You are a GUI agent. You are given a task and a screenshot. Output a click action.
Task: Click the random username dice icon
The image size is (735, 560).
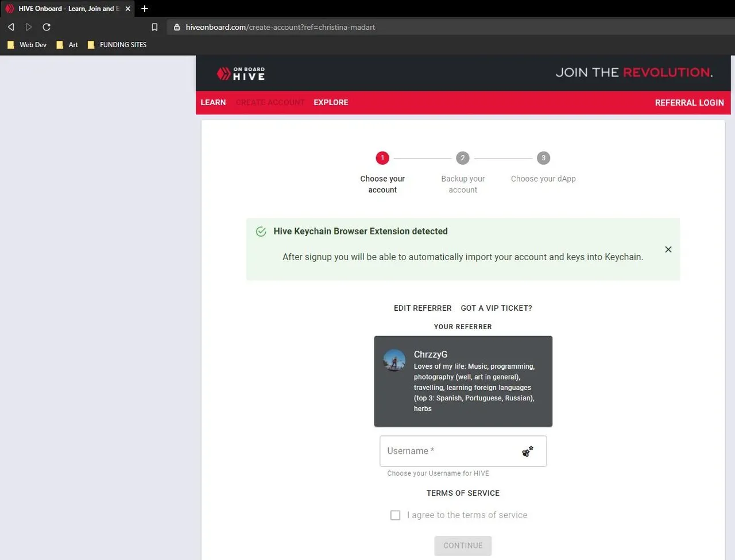528,451
